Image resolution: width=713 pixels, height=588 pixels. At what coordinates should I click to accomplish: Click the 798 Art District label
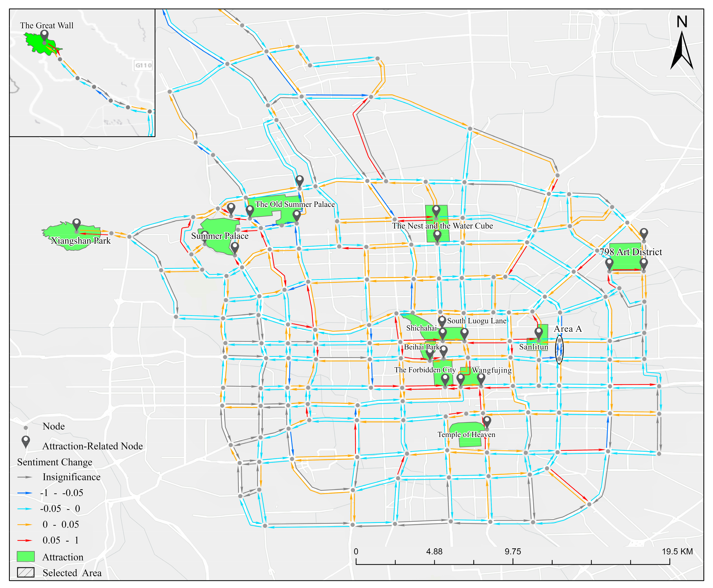(x=631, y=252)
